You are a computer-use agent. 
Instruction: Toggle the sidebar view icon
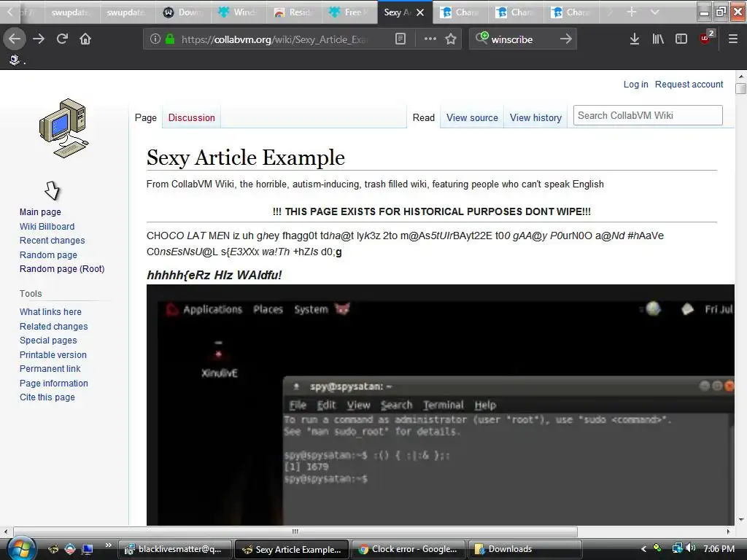[681, 39]
